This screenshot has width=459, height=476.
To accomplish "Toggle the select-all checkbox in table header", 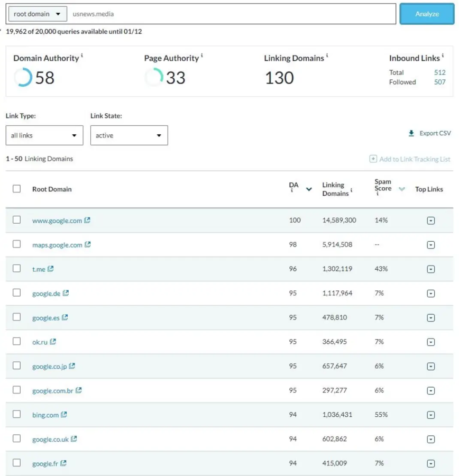I will pyautogui.click(x=17, y=189).
